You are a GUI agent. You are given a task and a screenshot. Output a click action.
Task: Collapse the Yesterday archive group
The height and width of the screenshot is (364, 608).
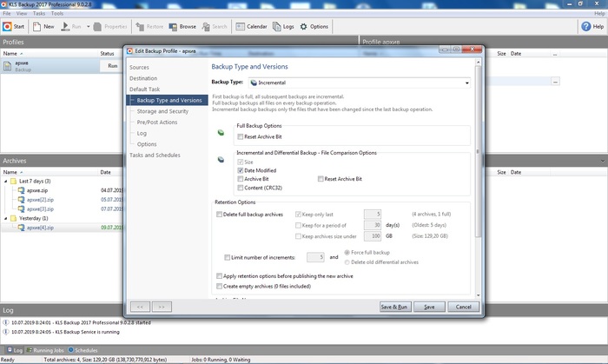click(6, 218)
